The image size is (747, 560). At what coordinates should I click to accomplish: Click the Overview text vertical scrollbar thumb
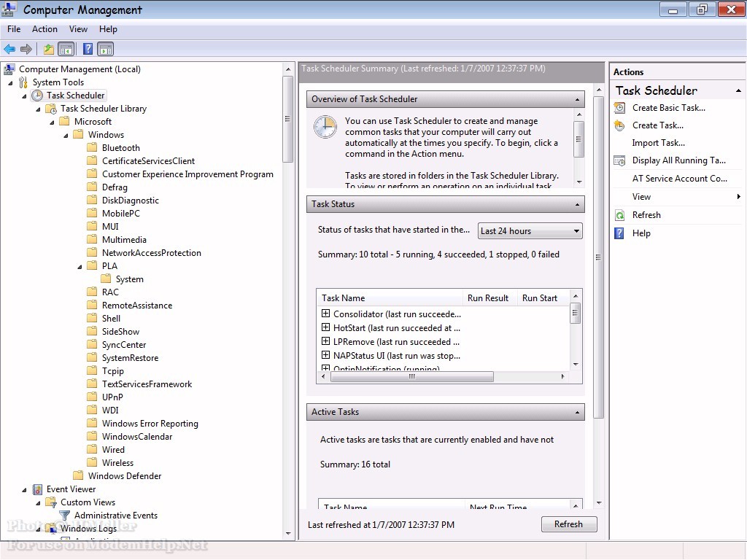[578, 139]
